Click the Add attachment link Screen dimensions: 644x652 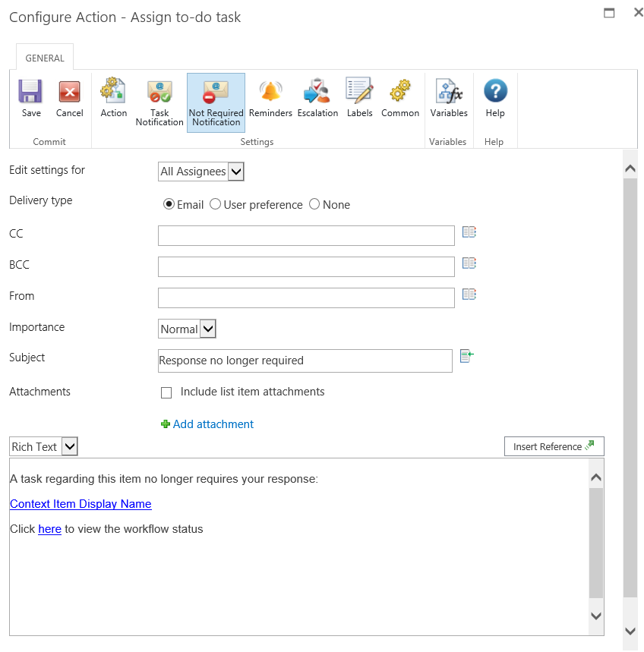[x=213, y=424]
